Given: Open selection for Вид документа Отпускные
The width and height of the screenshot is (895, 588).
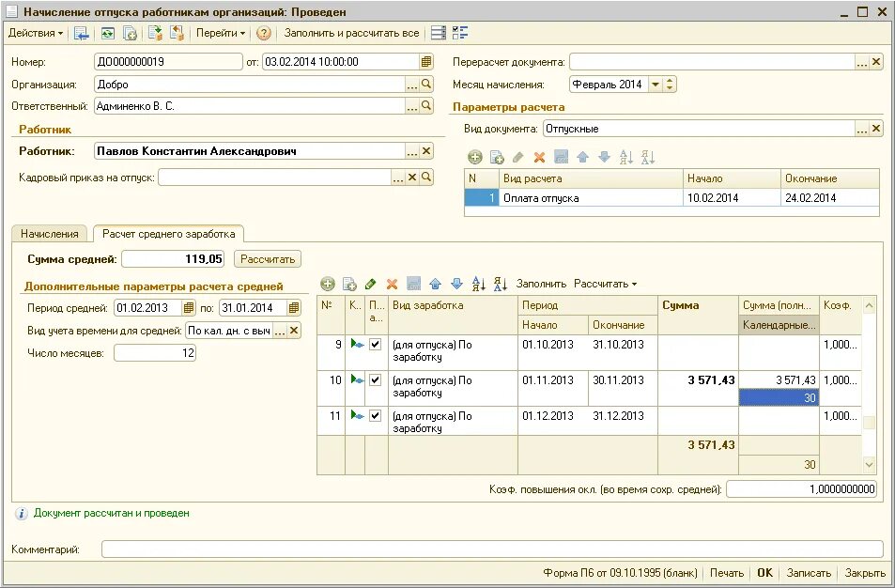Looking at the screenshot, I should pos(862,129).
